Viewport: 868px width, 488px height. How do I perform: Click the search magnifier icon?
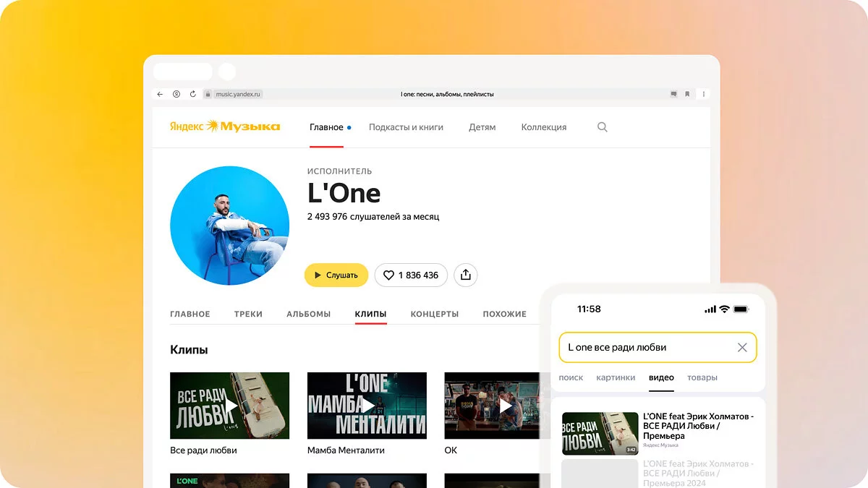pyautogui.click(x=603, y=127)
